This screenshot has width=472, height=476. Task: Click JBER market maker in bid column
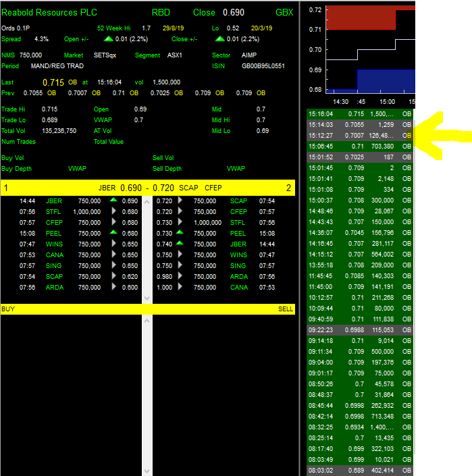(x=54, y=201)
